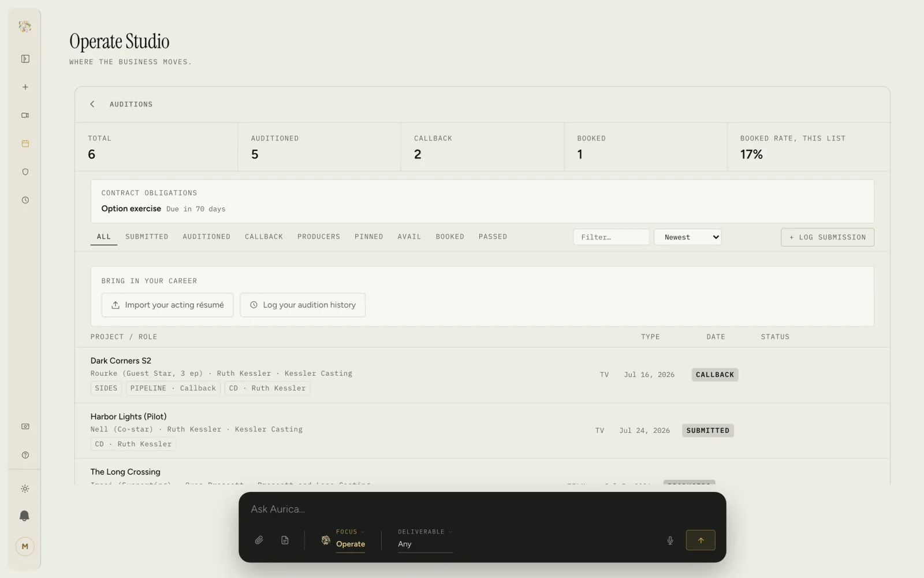This screenshot has width=924, height=578.
Task: Click the Log Submission button
Action: pos(828,237)
